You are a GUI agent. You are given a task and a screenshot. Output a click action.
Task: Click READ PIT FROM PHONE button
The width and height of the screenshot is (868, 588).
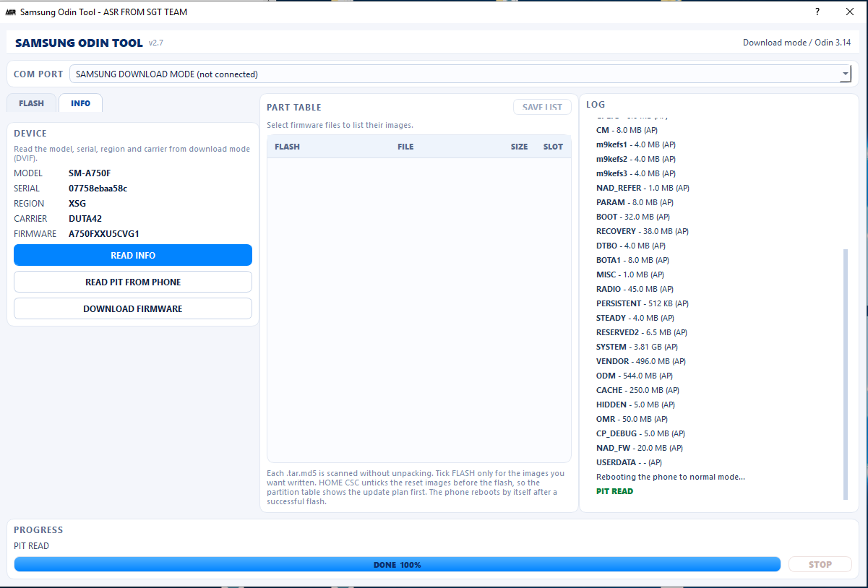[x=133, y=282]
